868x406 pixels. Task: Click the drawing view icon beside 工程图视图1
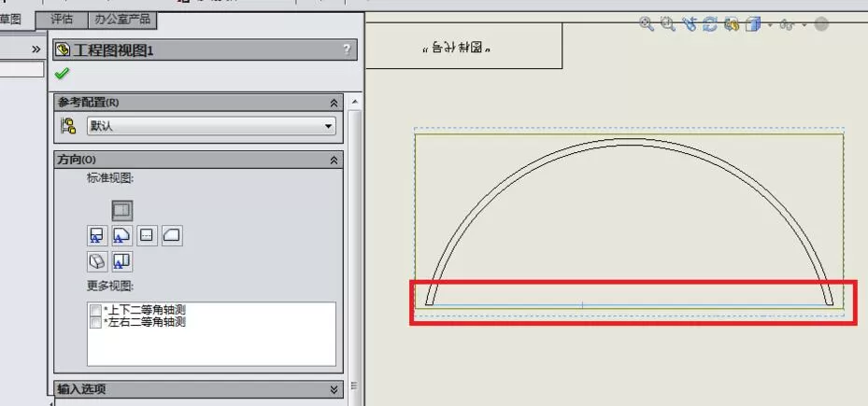pyautogui.click(x=64, y=50)
